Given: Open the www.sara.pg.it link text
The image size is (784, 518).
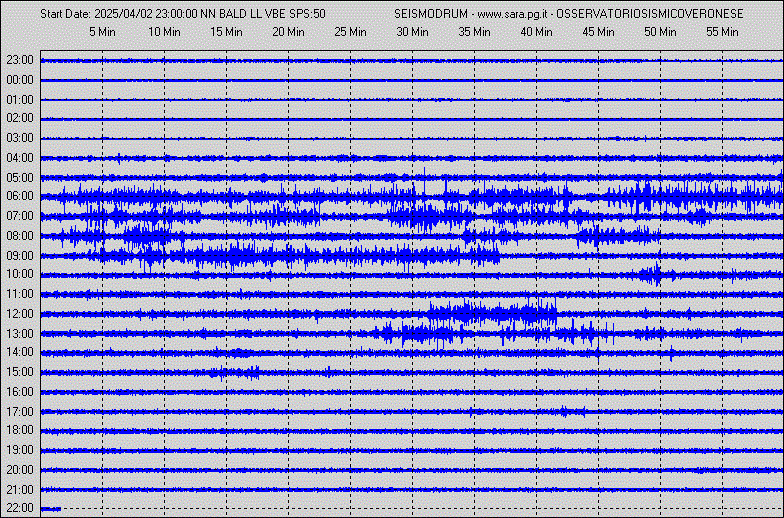Looking at the screenshot, I should coord(512,14).
